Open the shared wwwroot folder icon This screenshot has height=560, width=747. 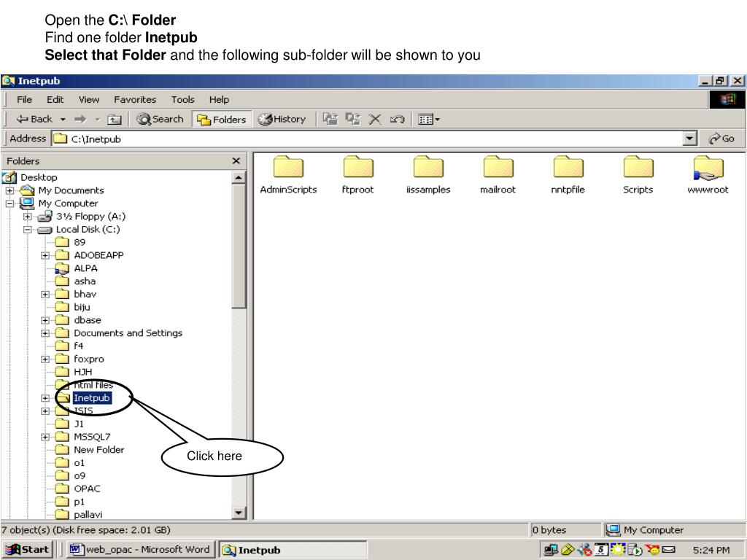tap(708, 168)
